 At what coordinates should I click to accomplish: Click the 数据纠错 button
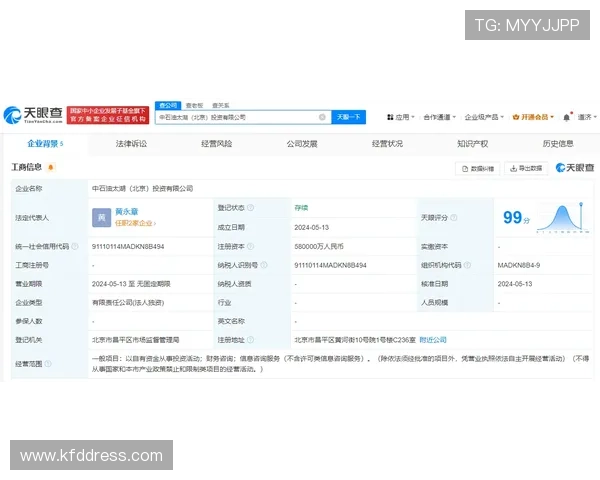coord(478,168)
